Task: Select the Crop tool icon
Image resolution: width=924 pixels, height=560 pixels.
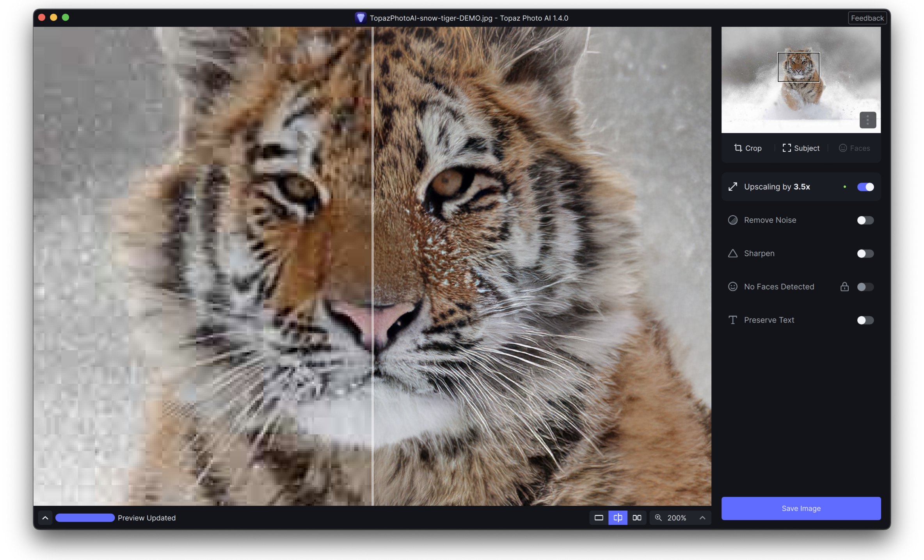Action: pyautogui.click(x=738, y=148)
